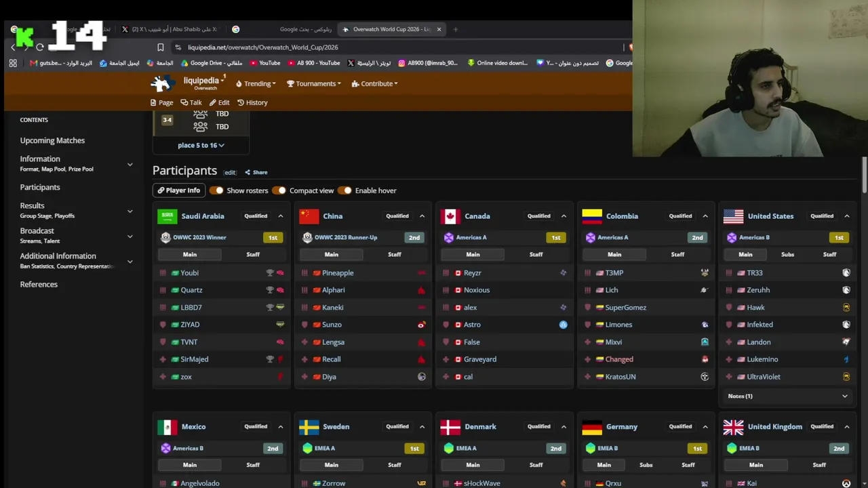Image resolution: width=868 pixels, height=488 pixels.
Task: Click the Mexico flag icon
Action: (x=167, y=427)
